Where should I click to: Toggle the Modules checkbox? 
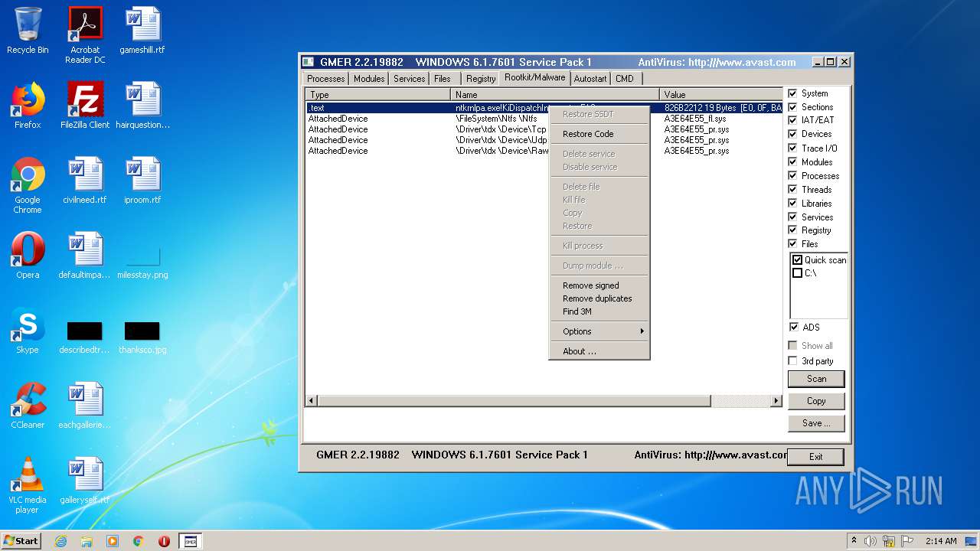(793, 162)
